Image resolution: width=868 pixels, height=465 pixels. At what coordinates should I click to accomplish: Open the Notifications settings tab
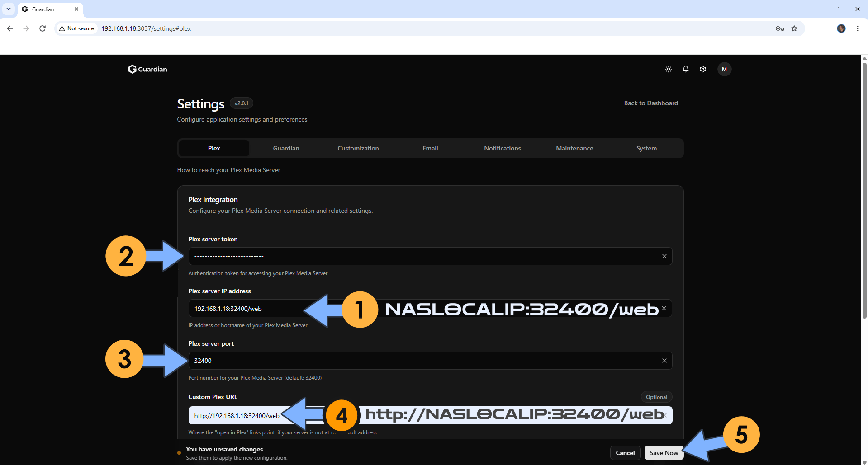click(x=503, y=148)
